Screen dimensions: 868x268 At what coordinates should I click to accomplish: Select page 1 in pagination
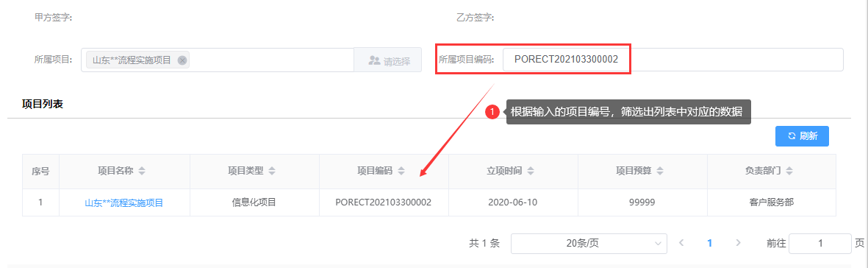pos(710,243)
